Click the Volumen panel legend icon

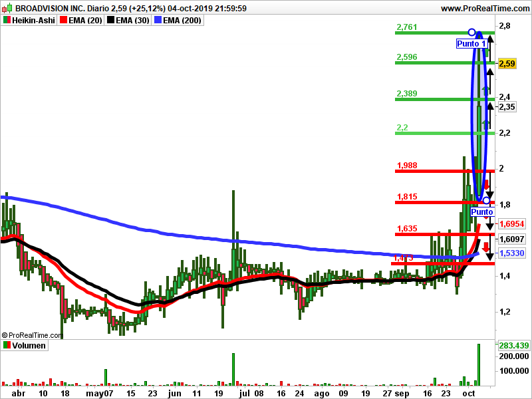(7, 346)
